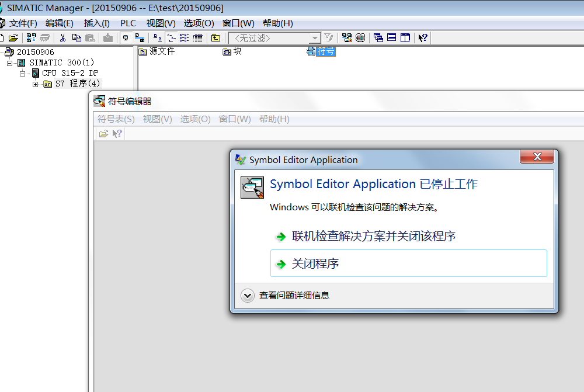The image size is (584, 392).
Task: Click the Symbol Editor Application dialog title icon
Action: [x=241, y=160]
